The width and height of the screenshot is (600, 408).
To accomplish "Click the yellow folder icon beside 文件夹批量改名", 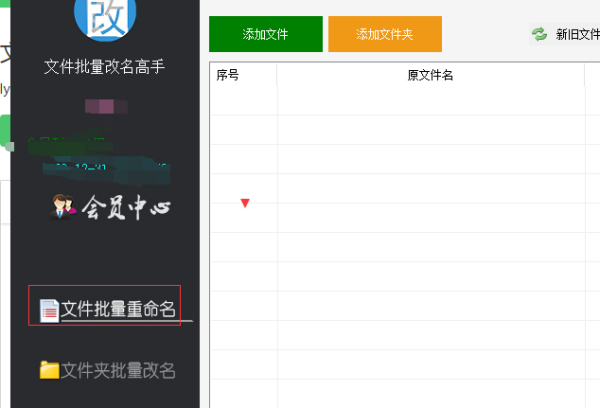I will (x=49, y=370).
